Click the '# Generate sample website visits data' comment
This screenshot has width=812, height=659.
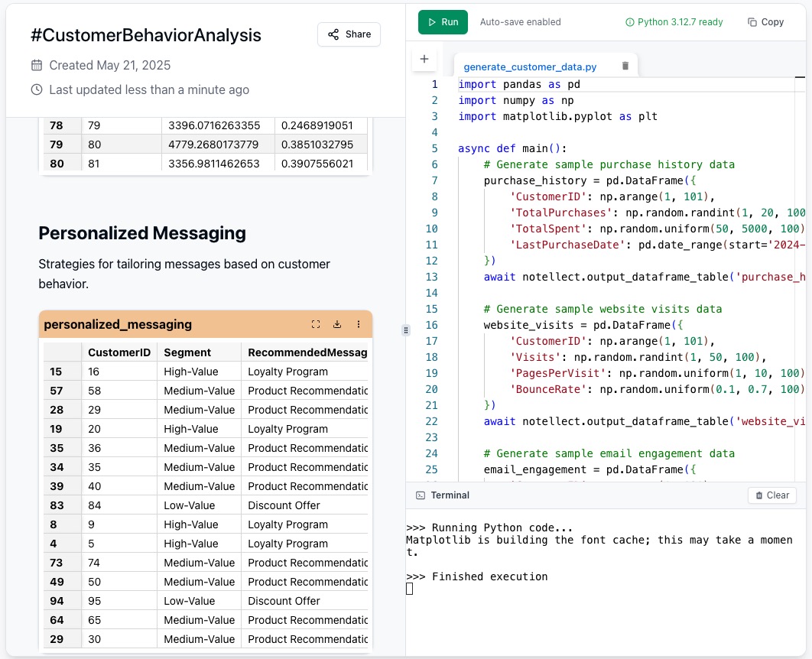coord(603,309)
